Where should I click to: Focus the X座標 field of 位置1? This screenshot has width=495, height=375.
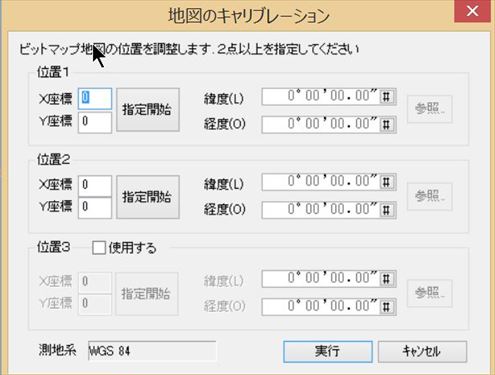coord(95,99)
